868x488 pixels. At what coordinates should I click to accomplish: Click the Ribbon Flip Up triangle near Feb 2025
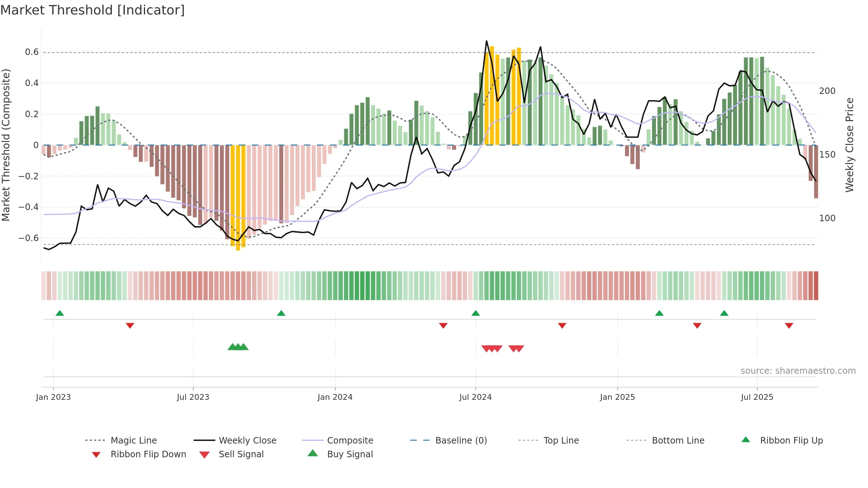pyautogui.click(x=659, y=313)
